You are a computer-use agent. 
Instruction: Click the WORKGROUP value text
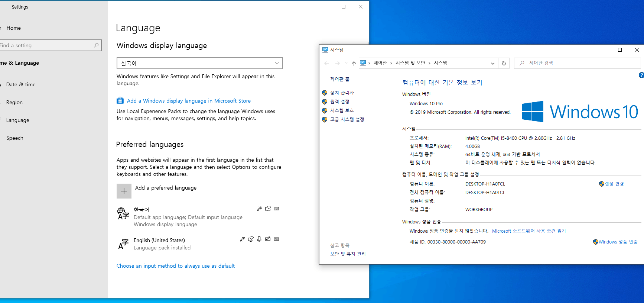click(x=479, y=210)
